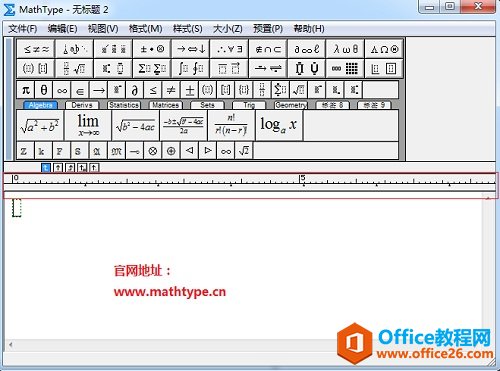Switch to the Derivs tab
The height and width of the screenshot is (371, 500).
click(x=82, y=105)
